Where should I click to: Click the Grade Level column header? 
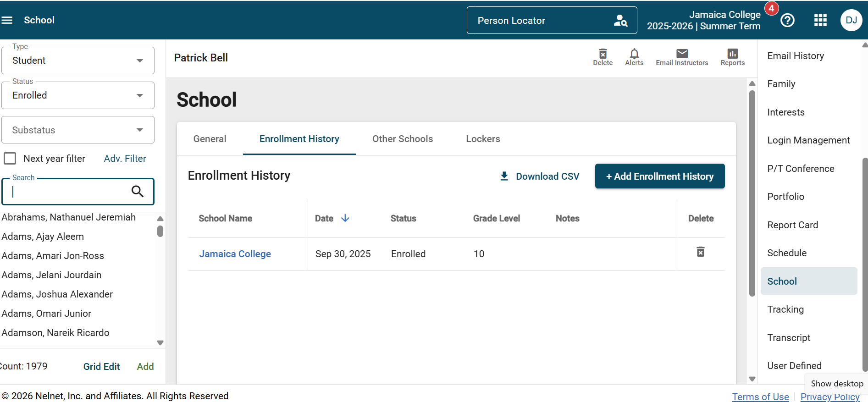click(x=496, y=219)
